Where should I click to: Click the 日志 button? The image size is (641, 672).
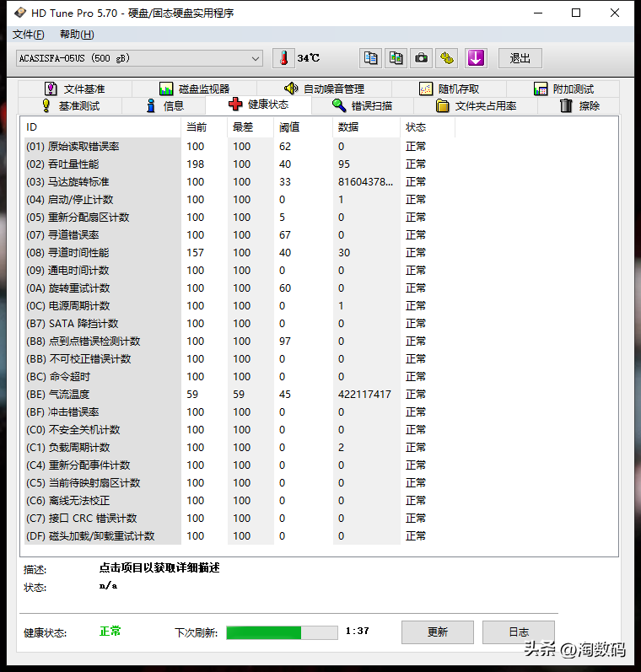tap(519, 632)
